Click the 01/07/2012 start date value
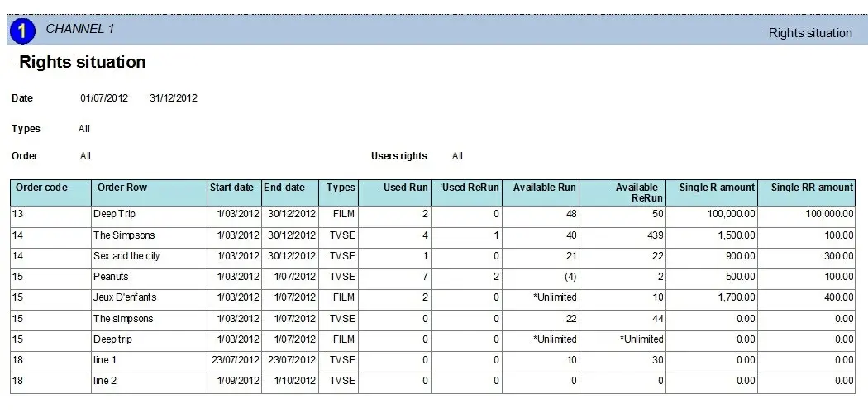868x413 pixels. 104,98
